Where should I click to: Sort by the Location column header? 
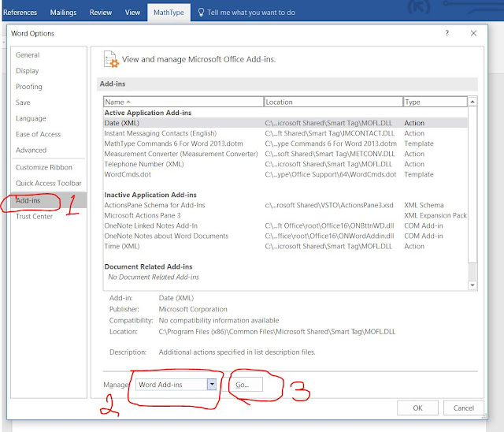click(333, 102)
